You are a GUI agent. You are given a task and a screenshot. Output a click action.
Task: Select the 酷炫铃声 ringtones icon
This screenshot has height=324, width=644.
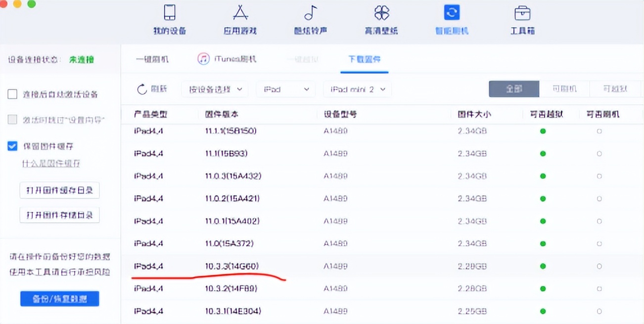pyautogui.click(x=311, y=20)
